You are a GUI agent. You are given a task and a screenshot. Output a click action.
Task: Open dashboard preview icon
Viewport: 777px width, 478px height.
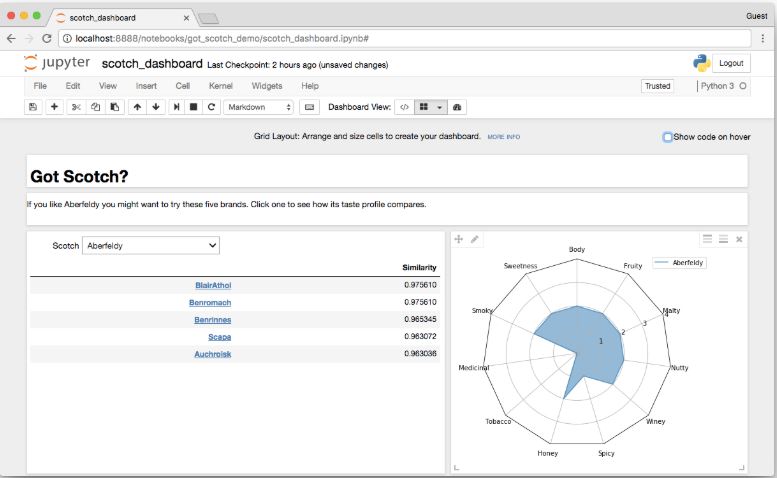[457, 107]
